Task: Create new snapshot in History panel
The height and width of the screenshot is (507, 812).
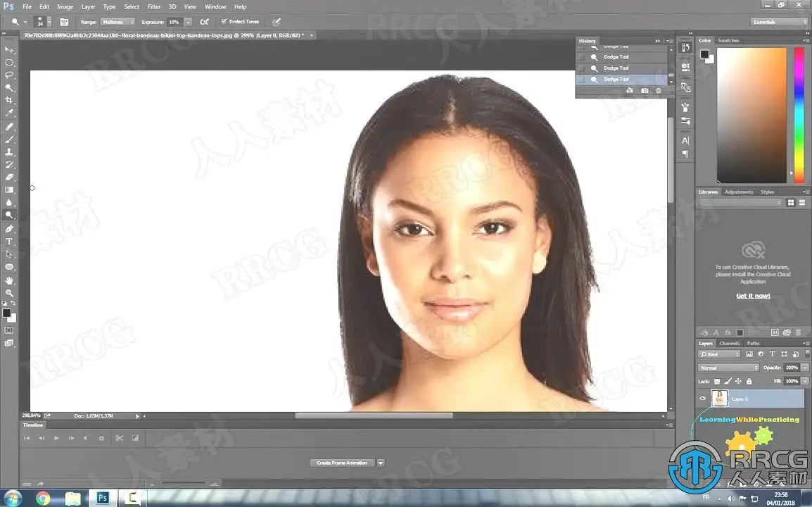Action: pyautogui.click(x=645, y=91)
